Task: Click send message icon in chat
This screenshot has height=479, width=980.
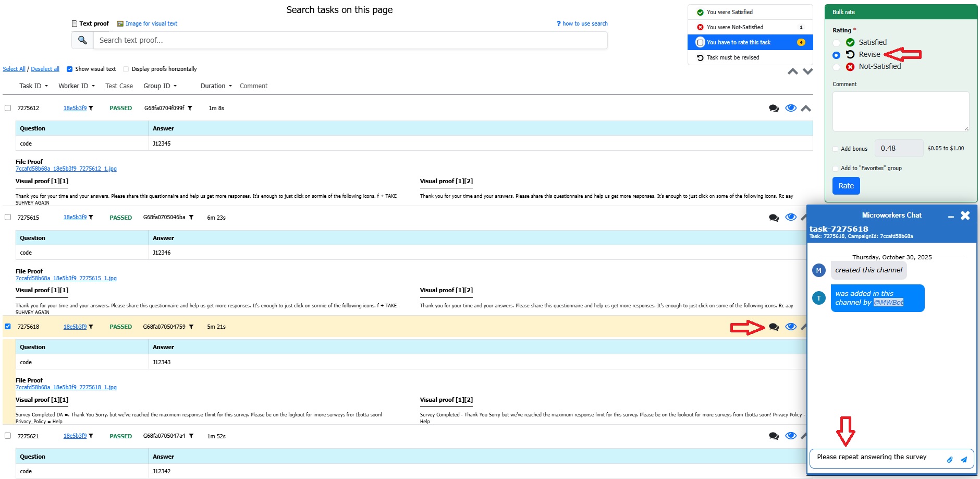Action: click(x=964, y=460)
